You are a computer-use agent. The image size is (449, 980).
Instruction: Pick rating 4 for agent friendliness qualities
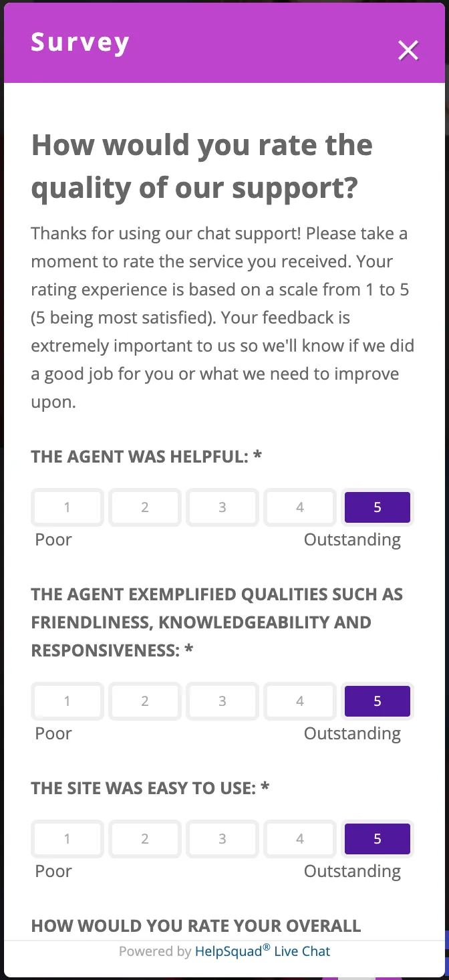[300, 701]
